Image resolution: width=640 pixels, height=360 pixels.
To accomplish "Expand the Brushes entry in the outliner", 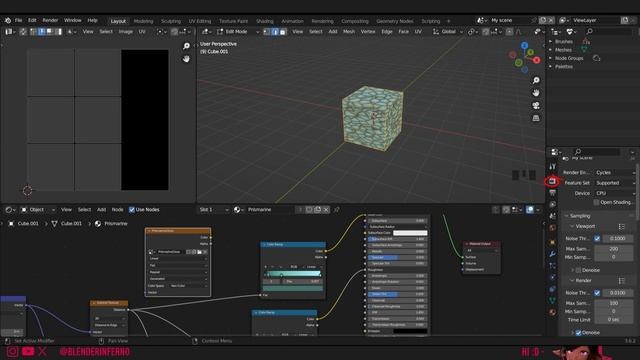I will 550,42.
